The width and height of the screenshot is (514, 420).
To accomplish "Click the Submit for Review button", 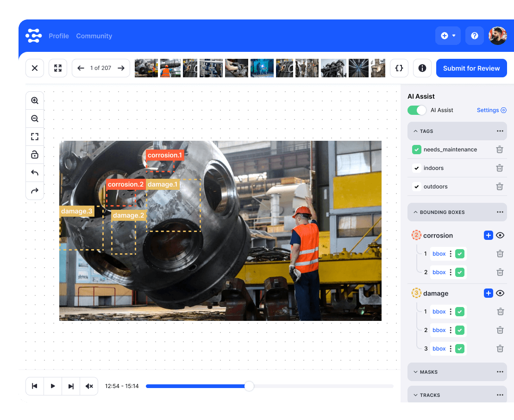I will [471, 68].
